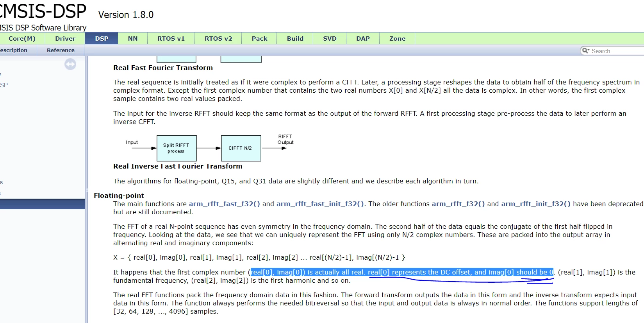Click the Floating-point section heading
Screen dimensions: 644x323
pos(119,196)
